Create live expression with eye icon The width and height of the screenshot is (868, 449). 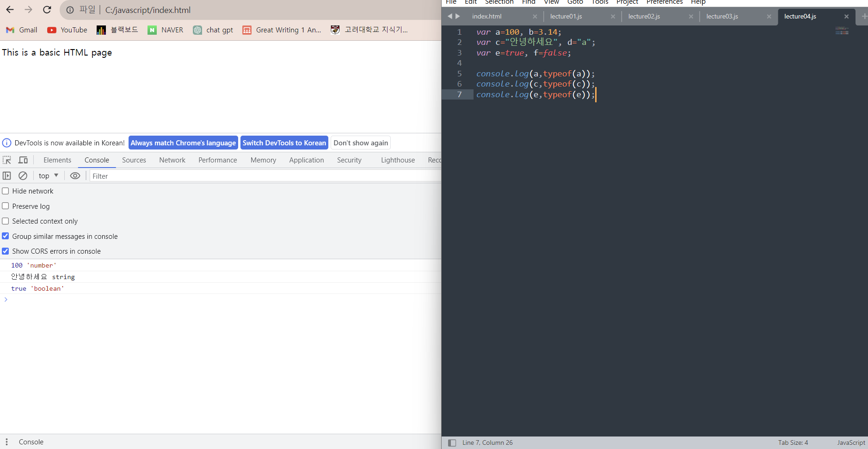[x=75, y=176]
